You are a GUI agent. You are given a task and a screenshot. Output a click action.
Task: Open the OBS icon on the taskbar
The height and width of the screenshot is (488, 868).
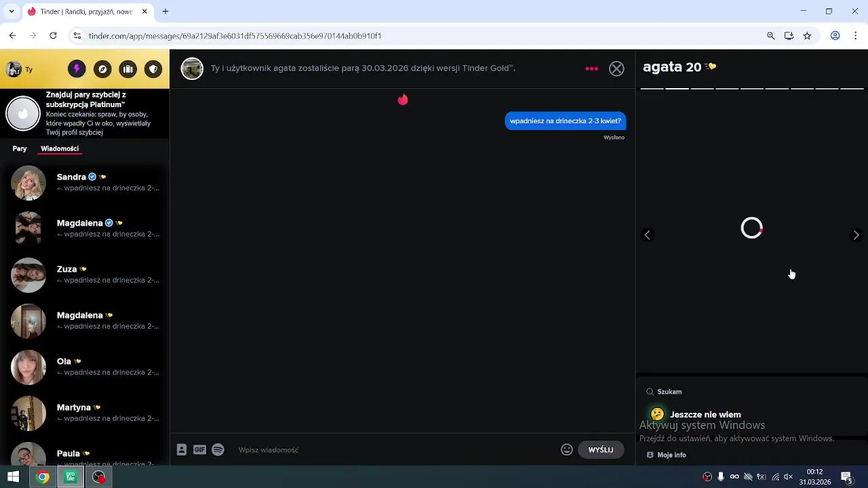coord(99,477)
